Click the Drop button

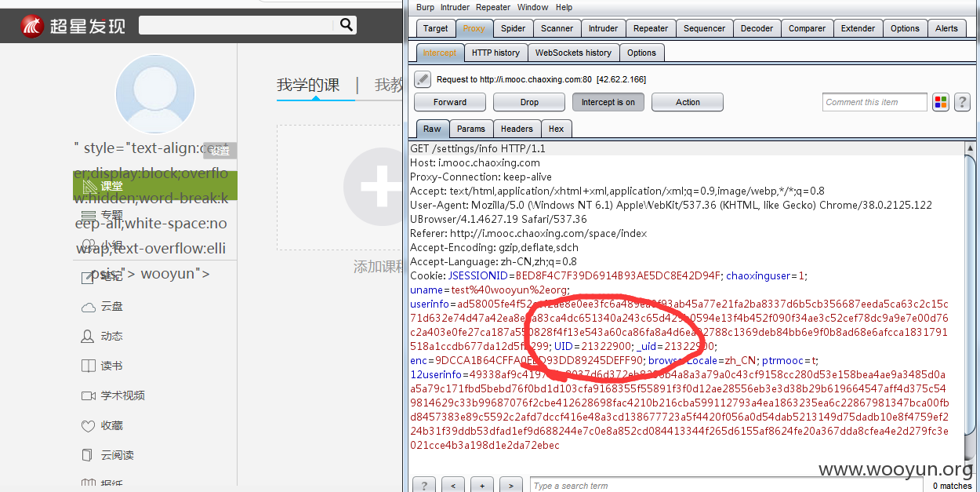pos(529,102)
